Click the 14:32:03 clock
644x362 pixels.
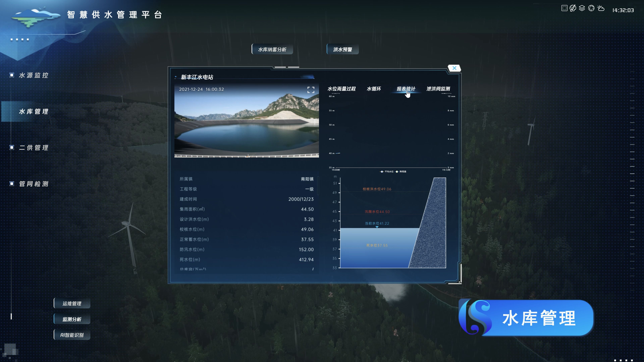point(623,10)
